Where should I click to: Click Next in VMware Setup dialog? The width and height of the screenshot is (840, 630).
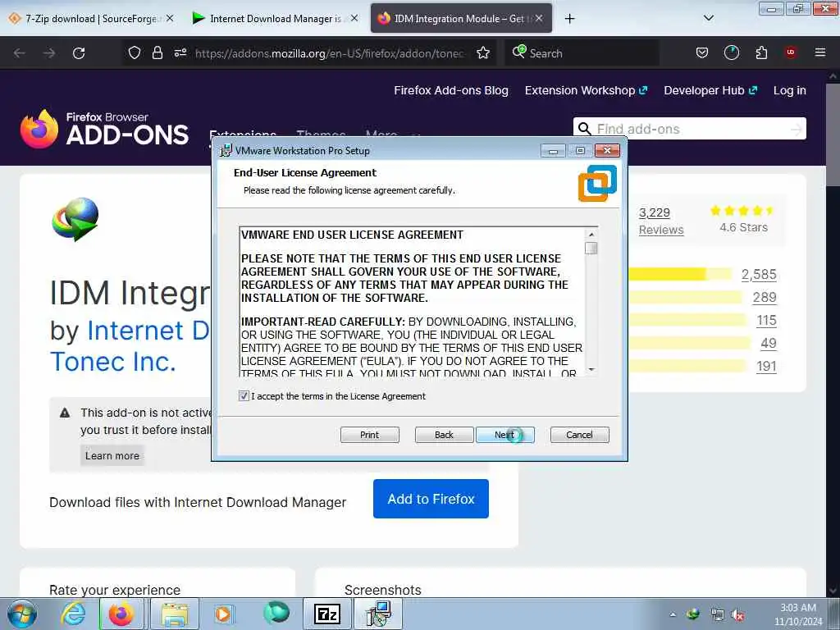point(504,435)
